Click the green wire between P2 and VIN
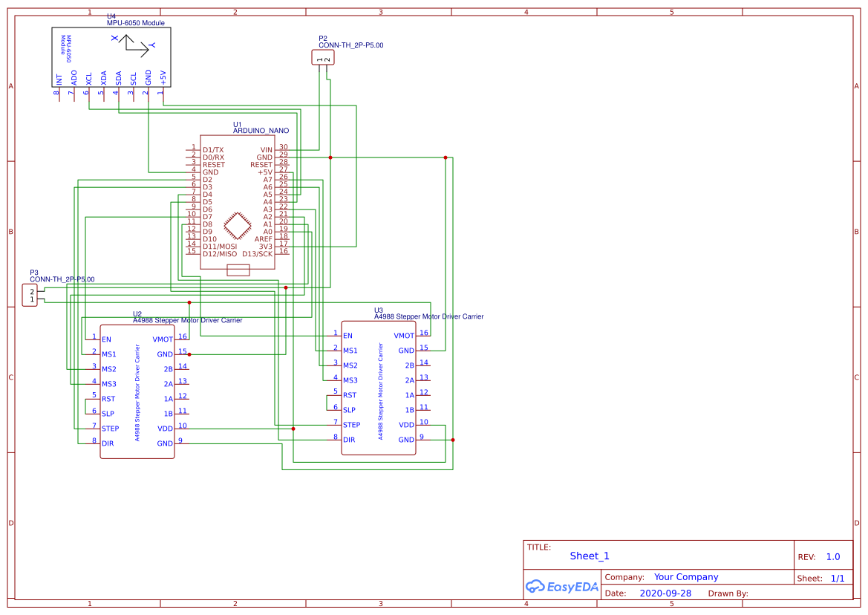This screenshot has height=615, width=868. point(319,111)
